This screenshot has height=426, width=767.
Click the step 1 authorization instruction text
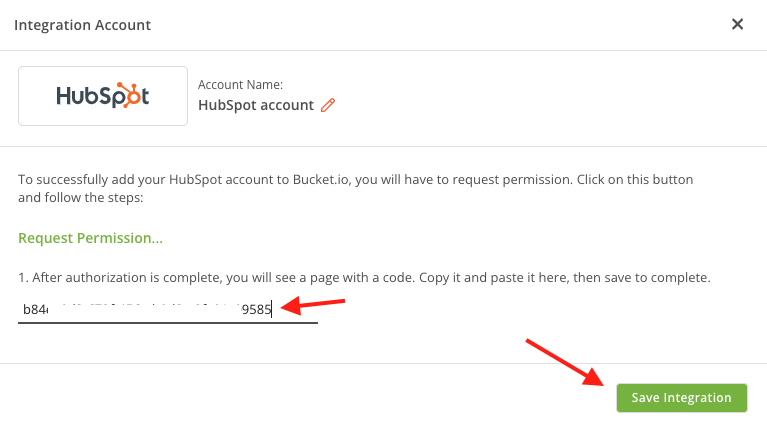tap(364, 277)
